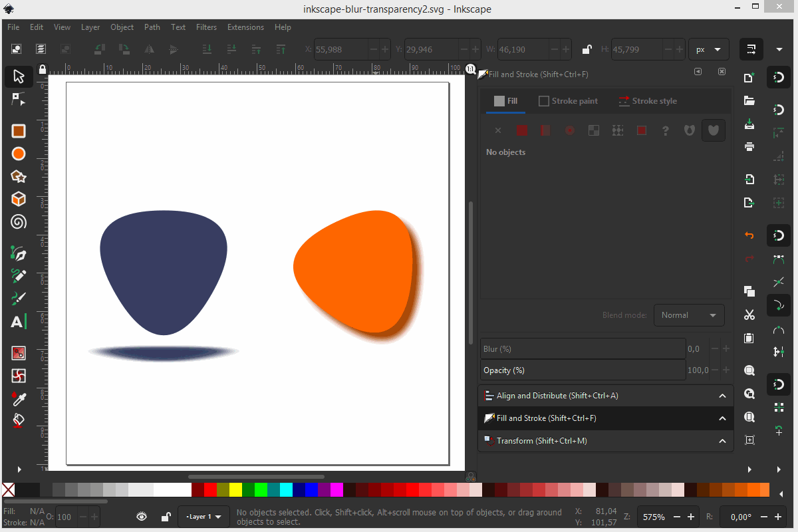The image size is (798, 532).
Task: Open the px units dropdown
Action: pyautogui.click(x=708, y=49)
